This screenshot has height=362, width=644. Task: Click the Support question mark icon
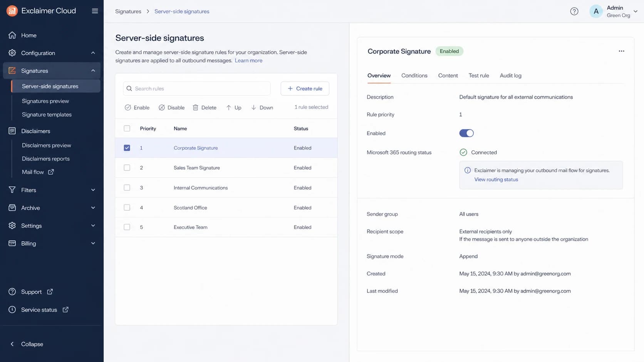coord(12,292)
